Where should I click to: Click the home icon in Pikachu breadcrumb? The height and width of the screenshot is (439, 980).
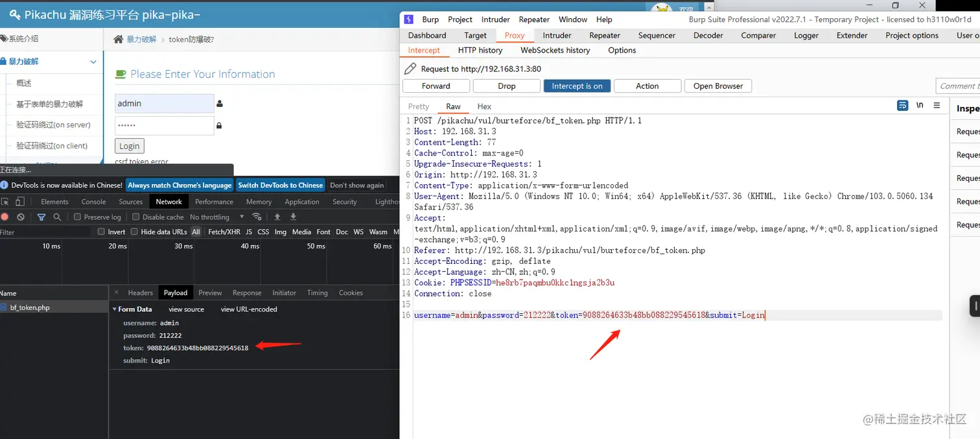[118, 40]
